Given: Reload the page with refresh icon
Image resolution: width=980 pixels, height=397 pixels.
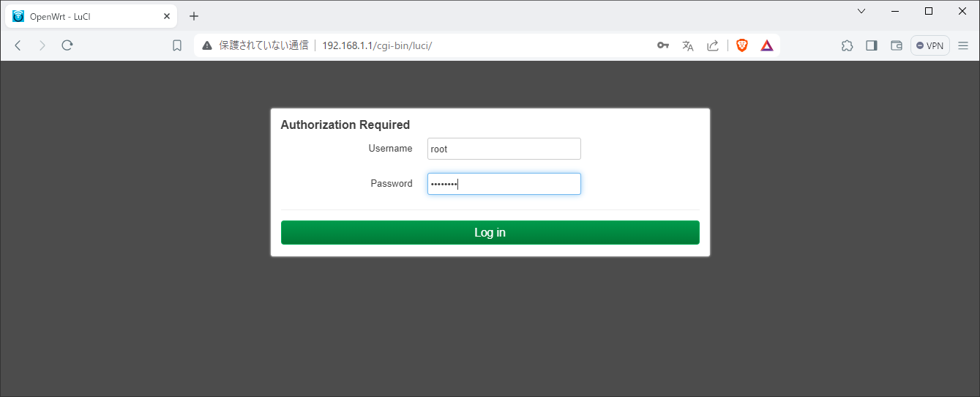Looking at the screenshot, I should pos(67,45).
